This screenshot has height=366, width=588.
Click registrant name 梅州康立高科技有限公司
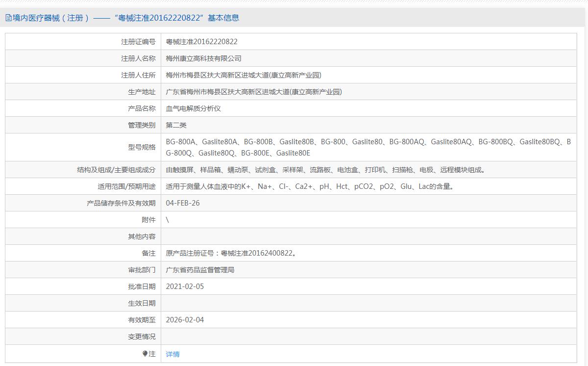tap(203, 58)
